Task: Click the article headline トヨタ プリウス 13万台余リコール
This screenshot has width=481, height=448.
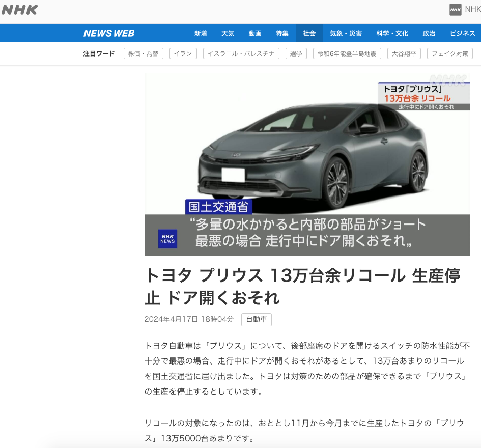Action: (302, 286)
